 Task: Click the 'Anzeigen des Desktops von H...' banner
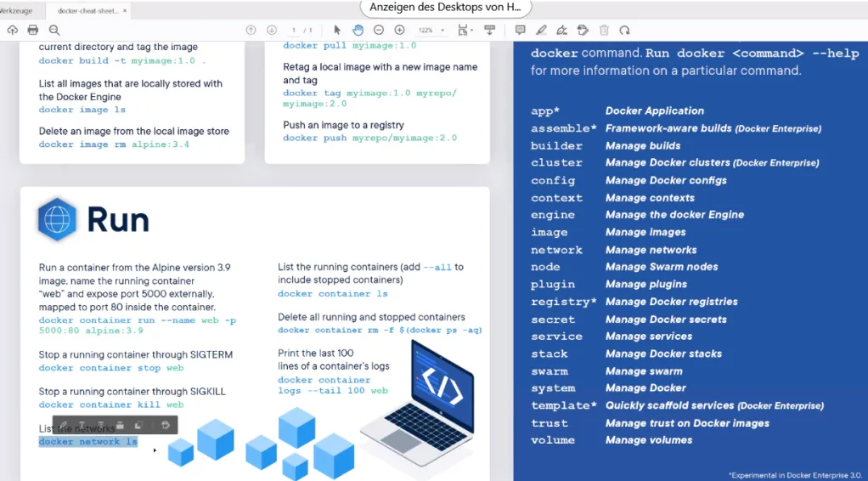(446, 7)
